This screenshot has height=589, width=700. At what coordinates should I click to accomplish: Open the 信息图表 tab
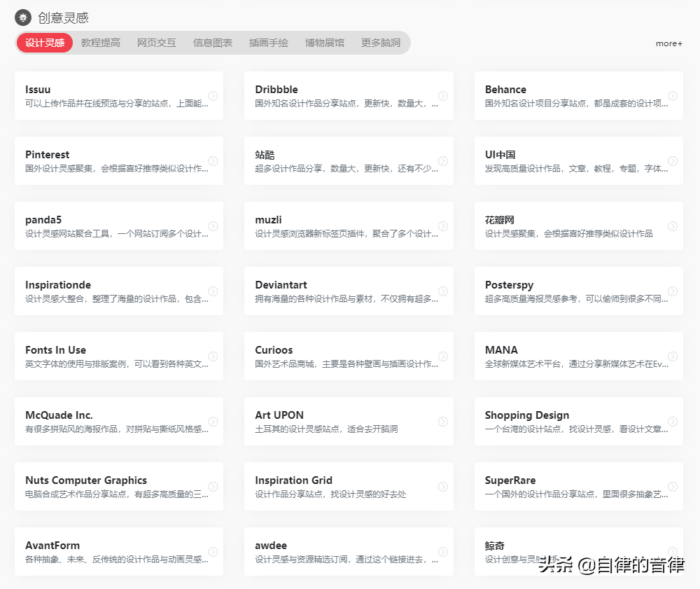[x=213, y=43]
